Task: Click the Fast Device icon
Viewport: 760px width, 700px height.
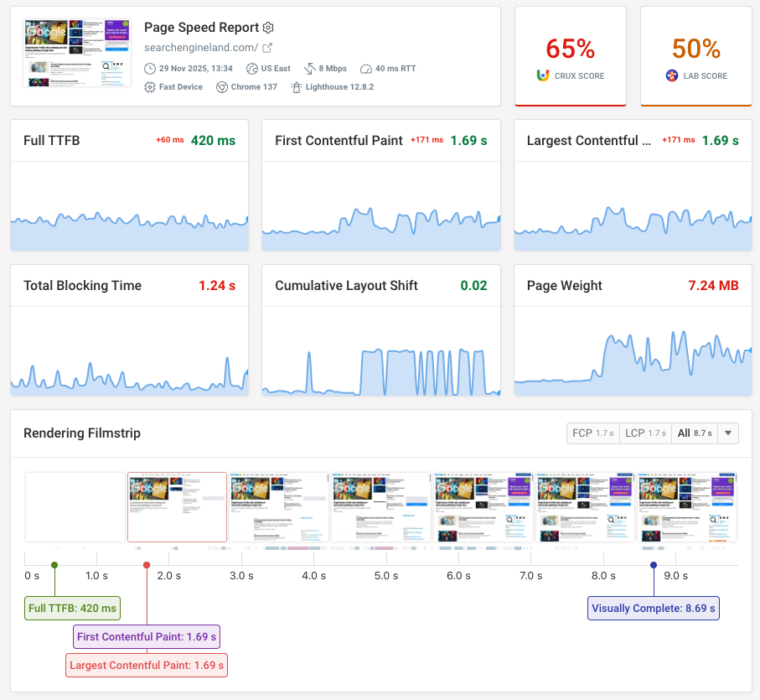Action: click(x=149, y=86)
